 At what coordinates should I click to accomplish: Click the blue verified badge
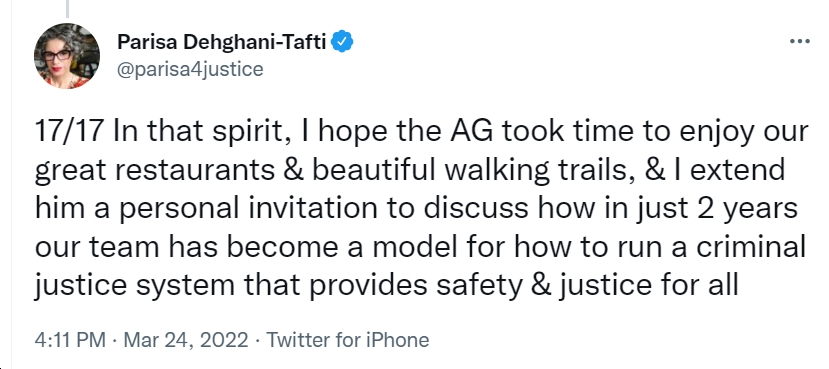click(x=342, y=42)
